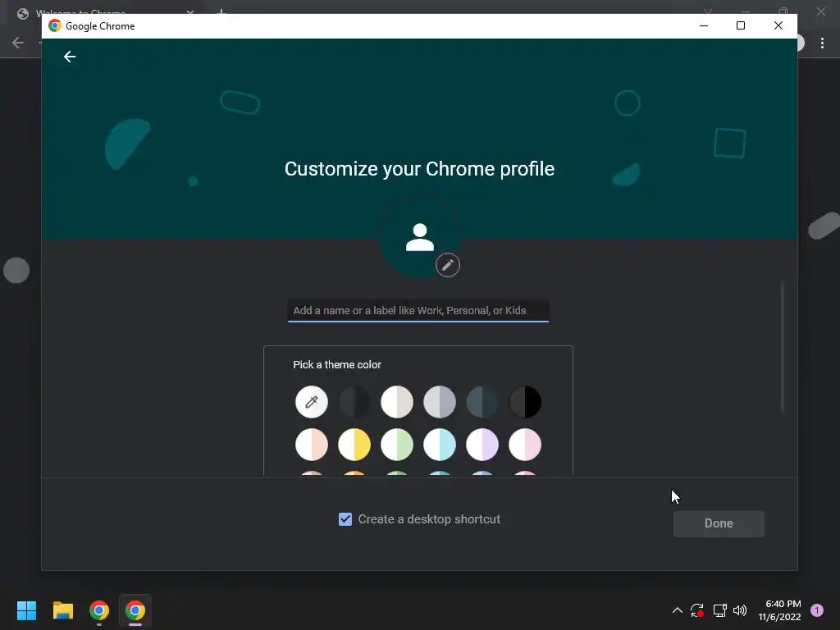Open File Explorer from the taskbar
The height and width of the screenshot is (630, 840).
pos(62,610)
